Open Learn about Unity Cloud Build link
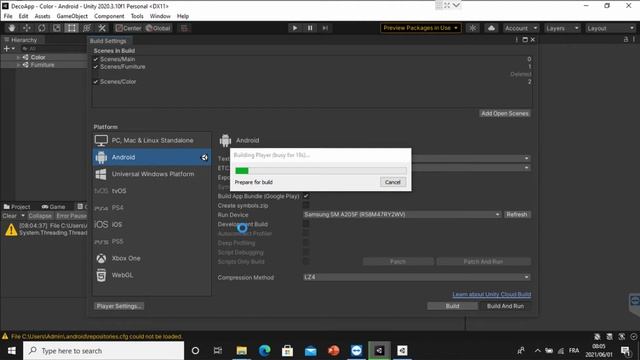The height and width of the screenshot is (360, 640). pos(491,294)
